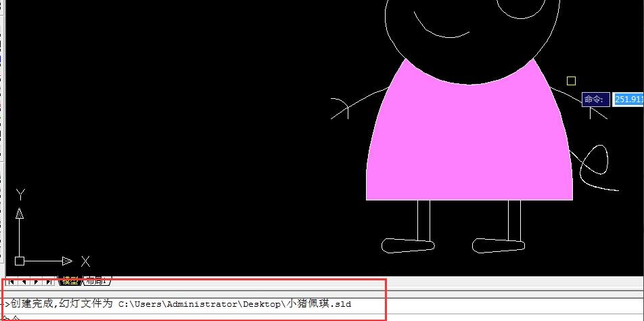
Task: Select the smile arc on the head
Action: tap(442, 24)
